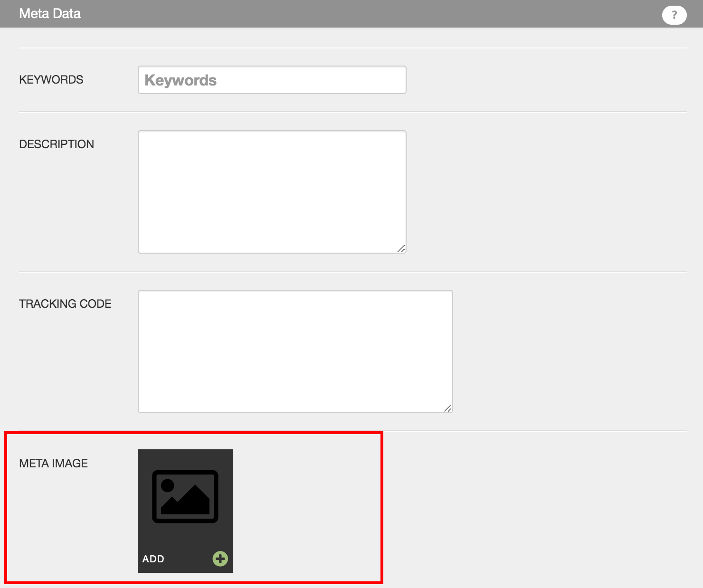Click the Meta Data panel header title
703x588 pixels.
click(50, 13)
